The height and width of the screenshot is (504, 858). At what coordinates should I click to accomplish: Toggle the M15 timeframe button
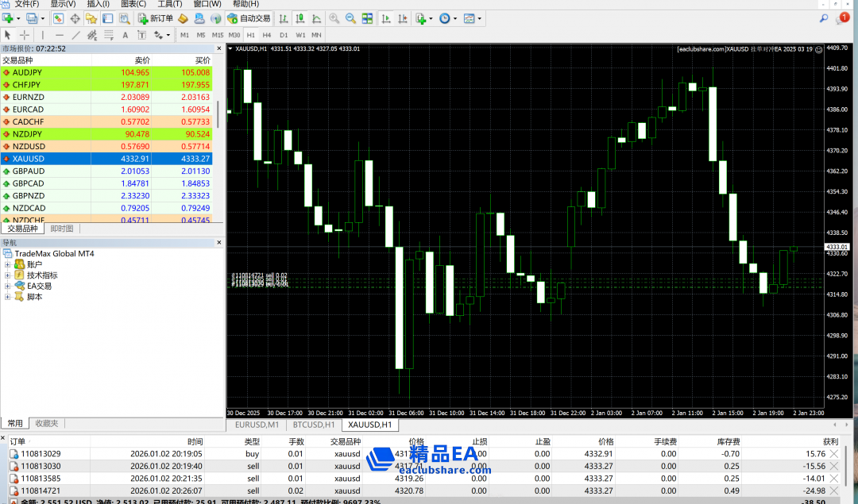[217, 35]
